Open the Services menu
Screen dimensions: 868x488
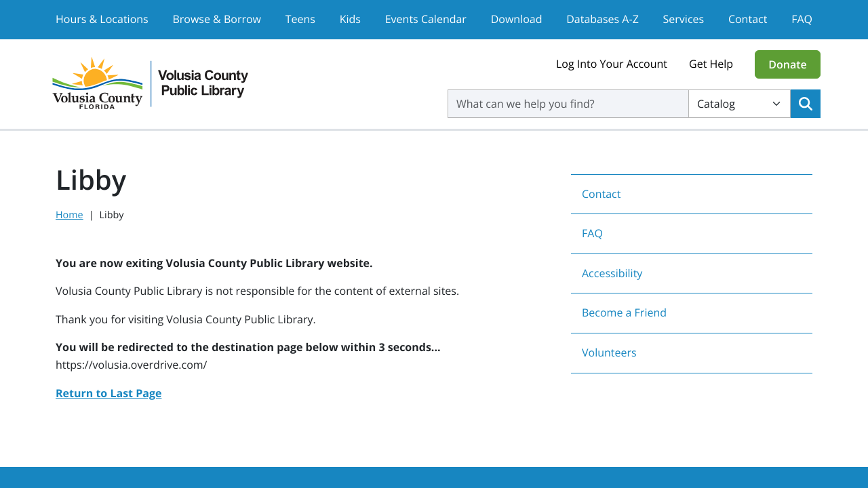(x=683, y=19)
